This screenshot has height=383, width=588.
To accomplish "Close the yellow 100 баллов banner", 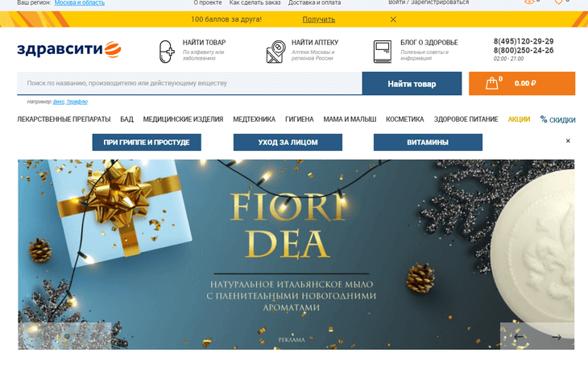I will point(393,19).
